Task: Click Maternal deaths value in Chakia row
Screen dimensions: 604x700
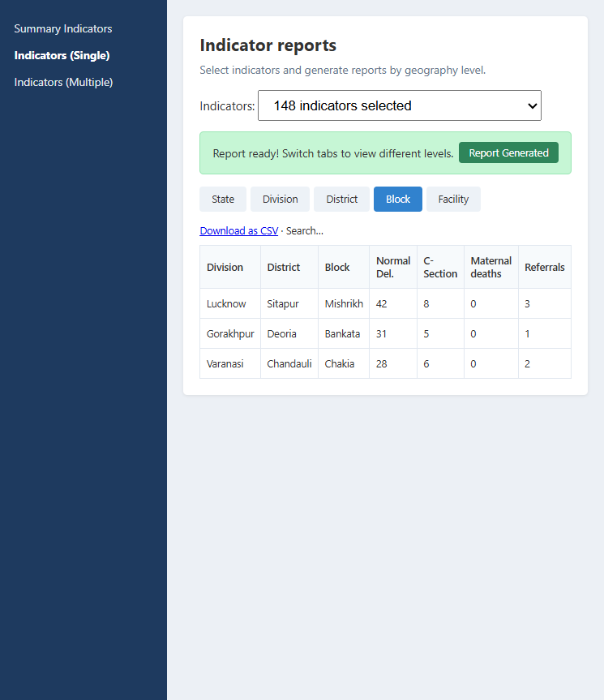Action: 491,363
